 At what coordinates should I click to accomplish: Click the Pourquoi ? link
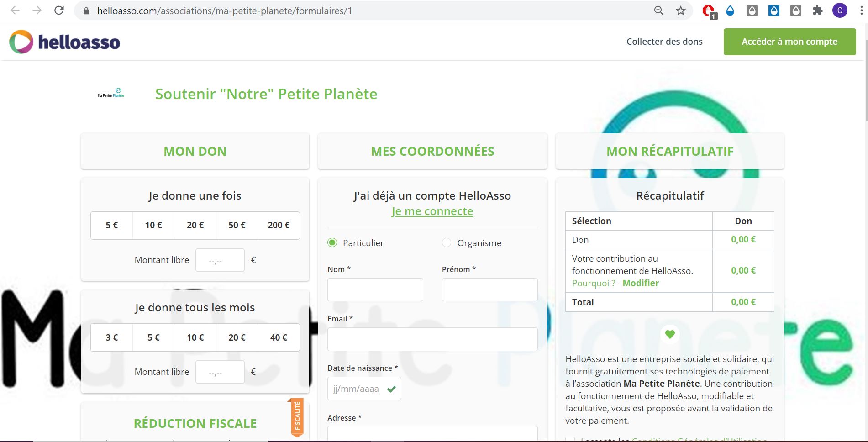(x=594, y=283)
